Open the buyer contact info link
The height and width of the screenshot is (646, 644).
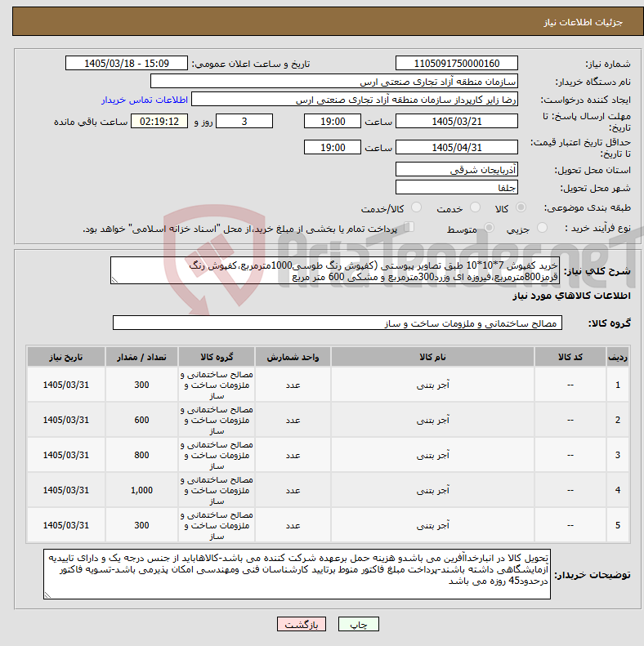(145, 100)
